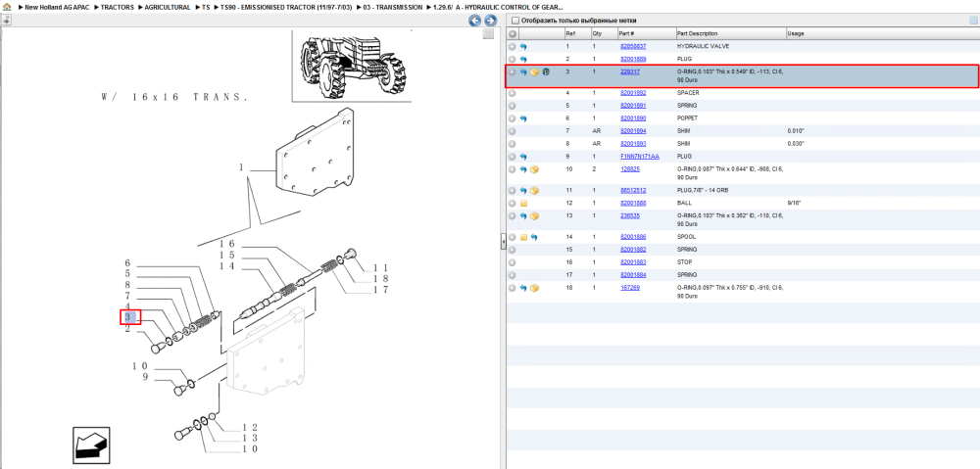This screenshot has height=469, width=980.
Task: Open TRACTORS breadcrumb
Action: [x=117, y=7]
